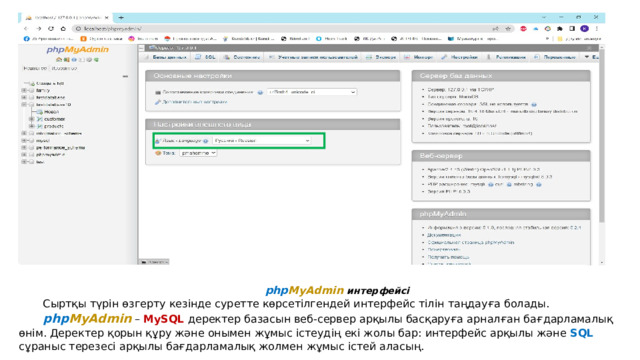This screenshot has height=360, width=640.
Task: Expand the customer table node
Action: [x=31, y=119]
